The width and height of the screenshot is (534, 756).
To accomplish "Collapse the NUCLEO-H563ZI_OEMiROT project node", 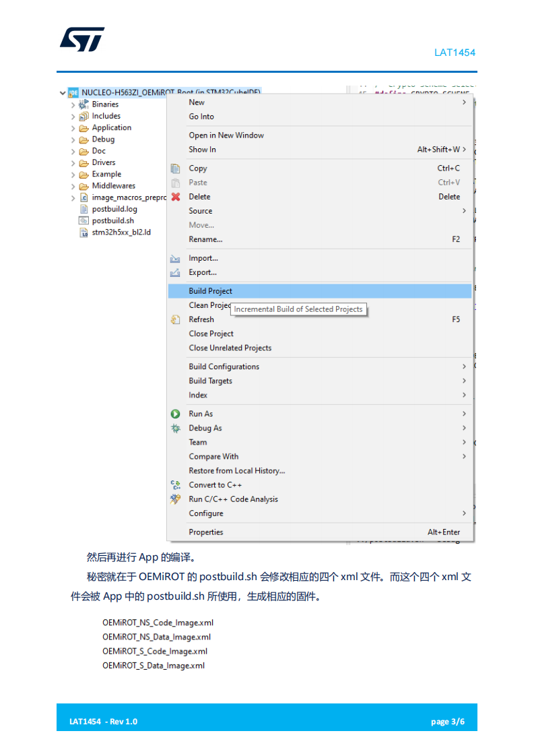I will click(x=63, y=92).
